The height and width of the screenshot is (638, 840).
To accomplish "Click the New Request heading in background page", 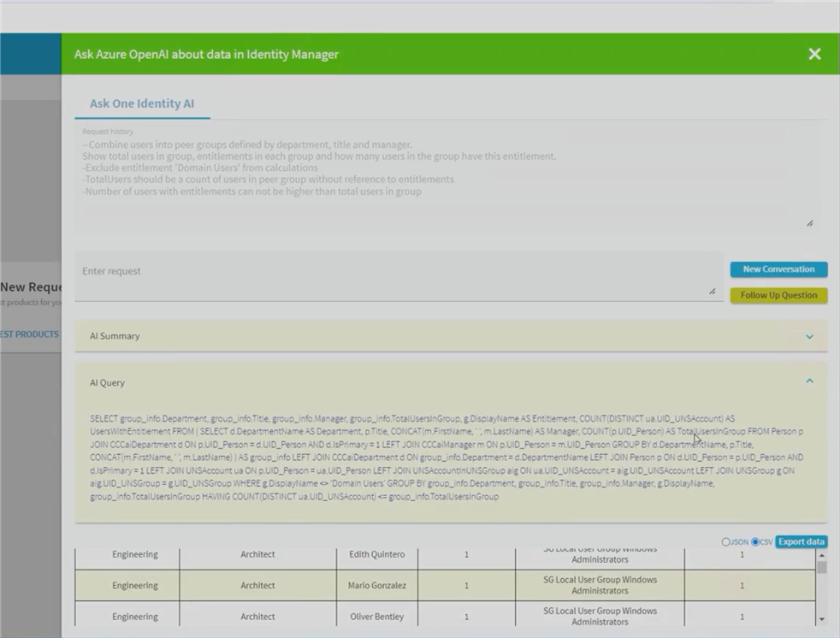I will click(31, 287).
